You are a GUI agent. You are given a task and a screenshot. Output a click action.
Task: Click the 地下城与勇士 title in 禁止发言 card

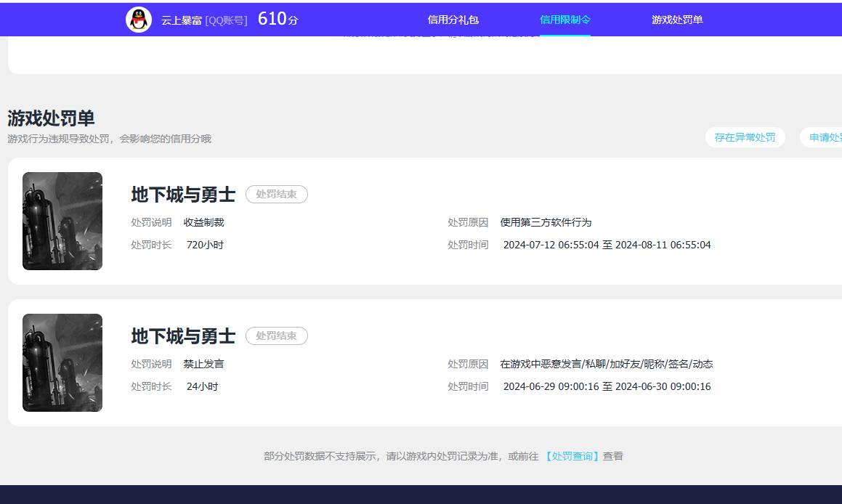183,336
